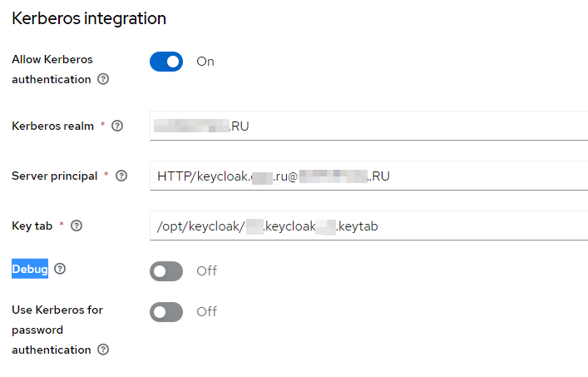Click help icon for Allow Kerberos authentication
This screenshot has height=377, width=588.
103,80
